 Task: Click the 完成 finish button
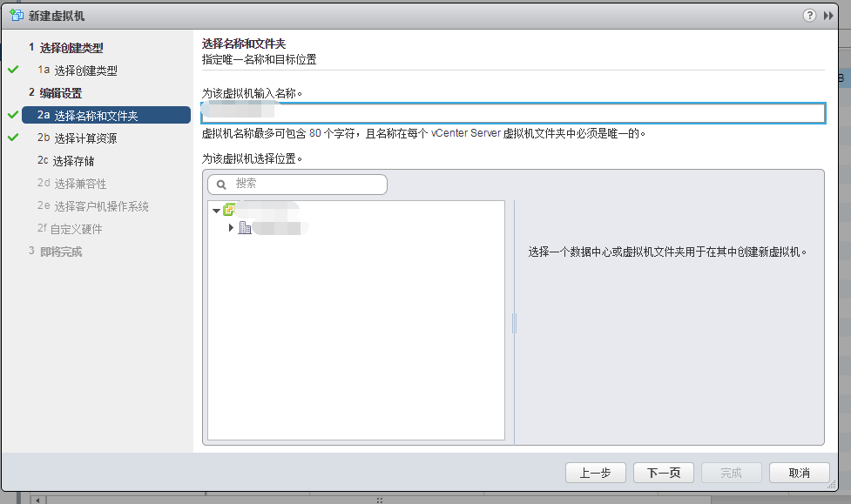click(x=731, y=473)
